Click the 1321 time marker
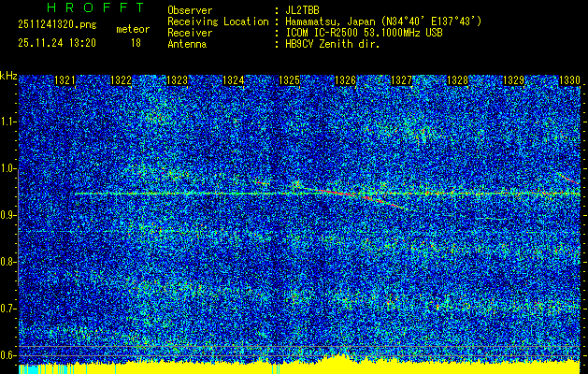Viewport: 588px width, 374px height. pyautogui.click(x=65, y=81)
